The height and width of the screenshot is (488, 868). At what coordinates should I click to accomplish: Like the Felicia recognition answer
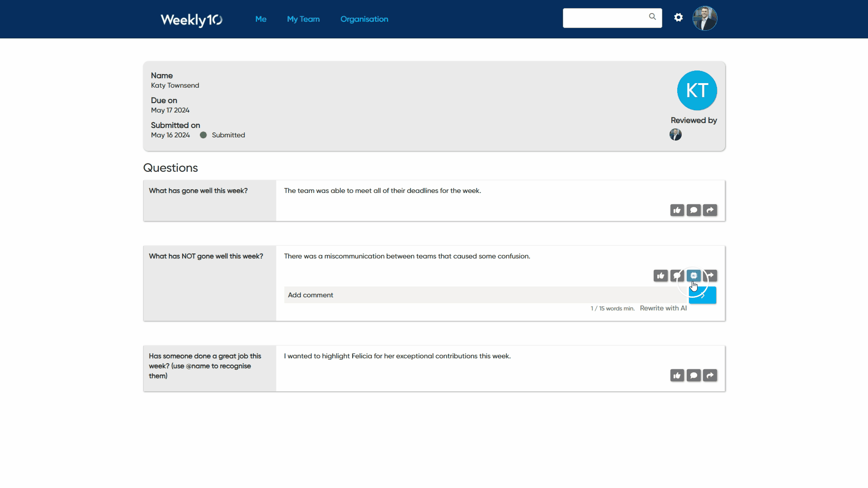(x=677, y=375)
